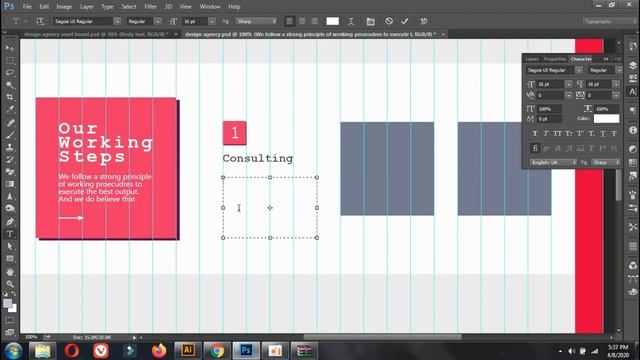Select the Eraser tool
Image resolution: width=640 pixels, height=360 pixels.
(10, 171)
